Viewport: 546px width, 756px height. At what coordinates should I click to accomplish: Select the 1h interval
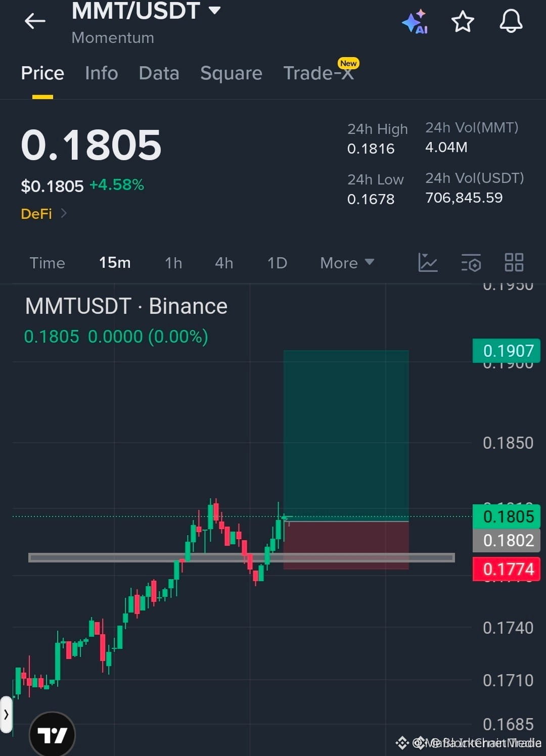[173, 263]
